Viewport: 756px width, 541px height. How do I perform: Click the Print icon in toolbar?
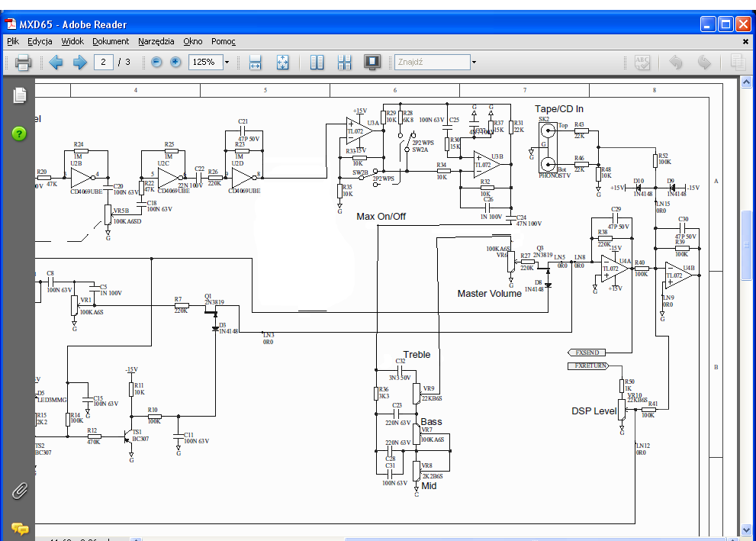click(23, 63)
